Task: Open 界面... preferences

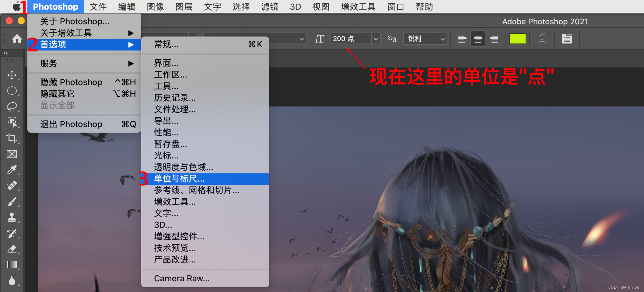Action: point(205,63)
